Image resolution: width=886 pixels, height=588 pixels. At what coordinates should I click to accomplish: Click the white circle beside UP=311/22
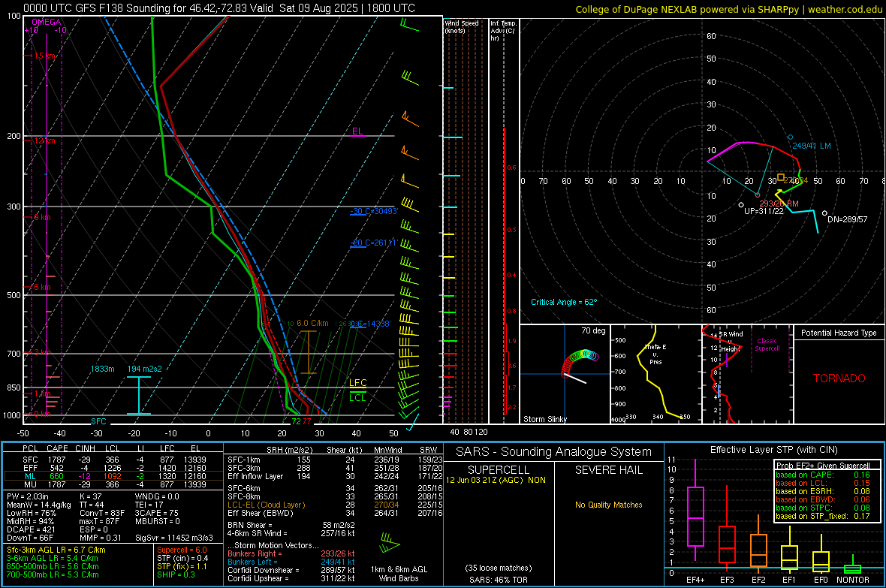[741, 205]
